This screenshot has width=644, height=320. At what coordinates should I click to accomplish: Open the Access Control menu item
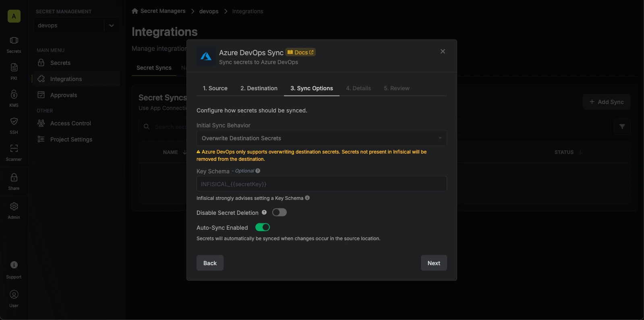pos(77,123)
